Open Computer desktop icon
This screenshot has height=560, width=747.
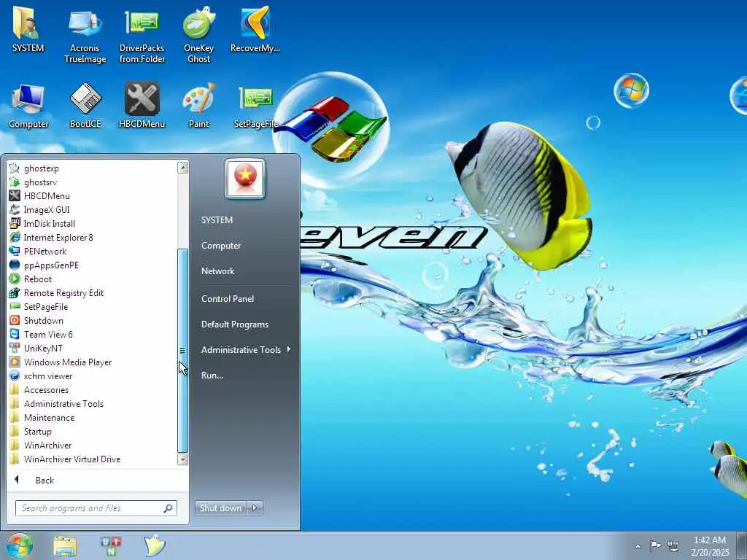28,106
